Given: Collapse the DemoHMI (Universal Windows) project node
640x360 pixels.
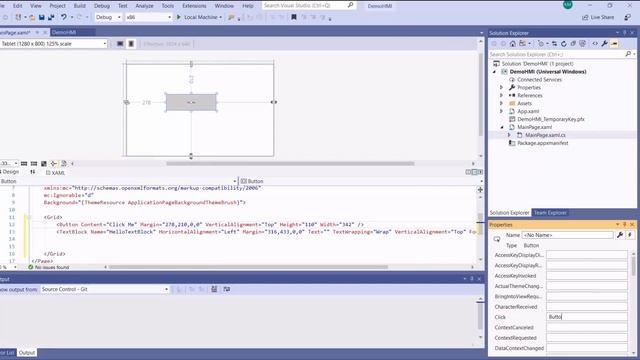Looking at the screenshot, I should 494,72.
